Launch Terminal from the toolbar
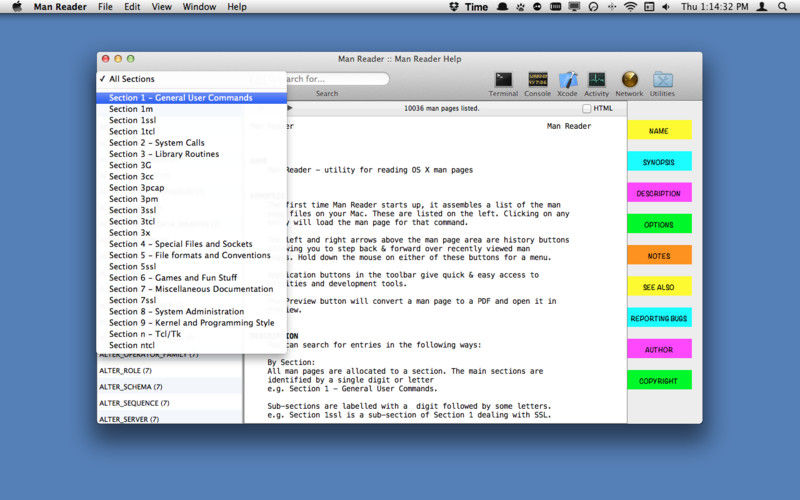 (x=503, y=84)
